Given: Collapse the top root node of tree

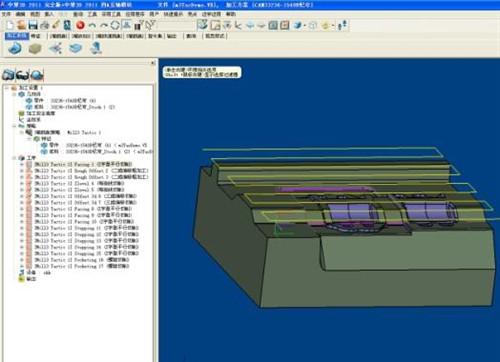Looking at the screenshot, I should [x=6, y=88].
